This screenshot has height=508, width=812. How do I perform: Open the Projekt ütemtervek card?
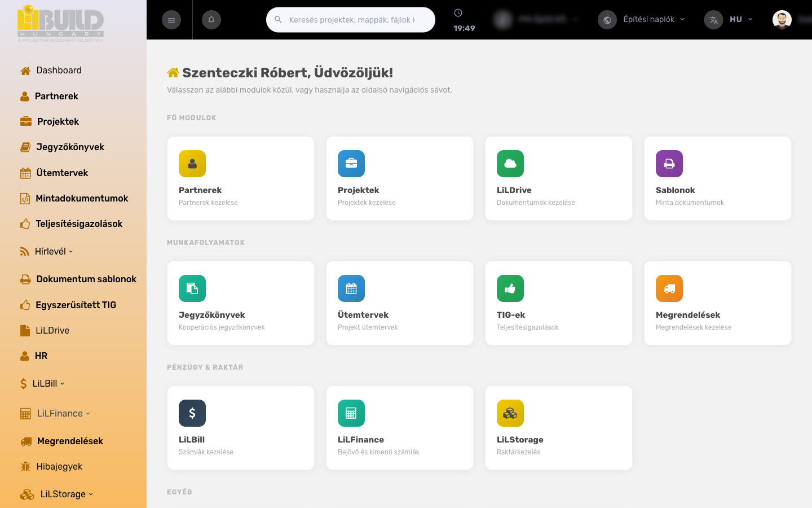click(400, 303)
